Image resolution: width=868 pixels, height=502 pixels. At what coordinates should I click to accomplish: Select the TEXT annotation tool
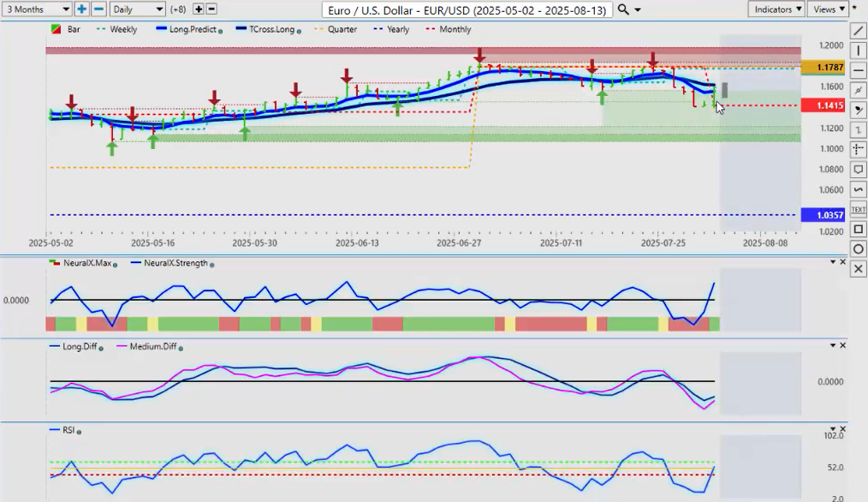click(x=859, y=209)
